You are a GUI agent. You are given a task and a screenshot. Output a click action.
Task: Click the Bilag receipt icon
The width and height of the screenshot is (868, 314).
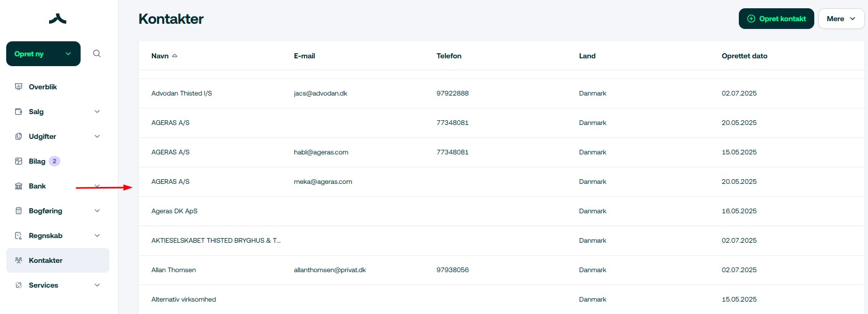point(19,161)
